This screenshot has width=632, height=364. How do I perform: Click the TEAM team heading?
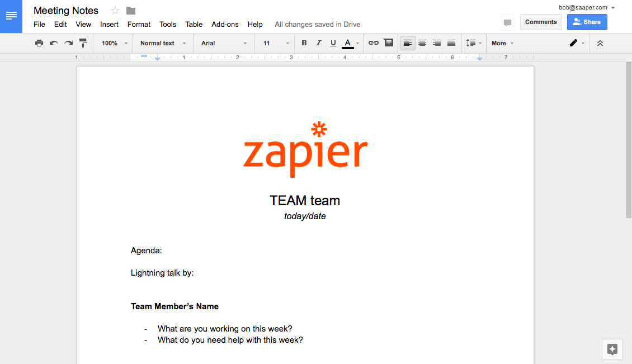click(x=305, y=200)
